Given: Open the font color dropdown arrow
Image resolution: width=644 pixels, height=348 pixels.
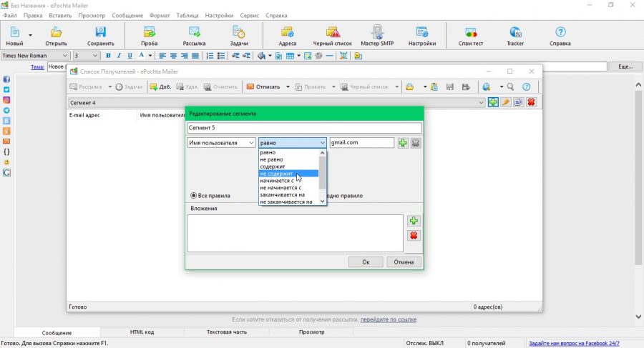Looking at the screenshot, I should (150, 56).
